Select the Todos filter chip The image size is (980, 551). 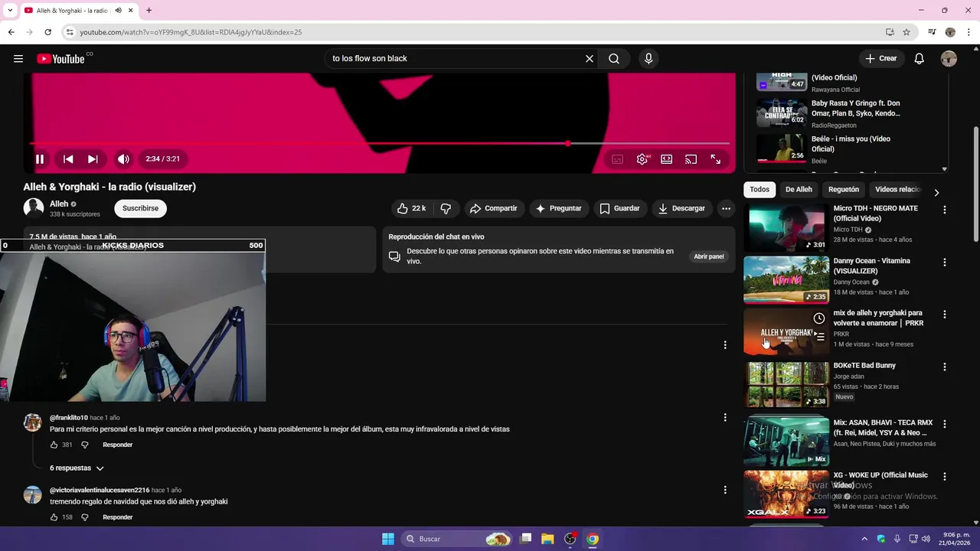point(759,190)
